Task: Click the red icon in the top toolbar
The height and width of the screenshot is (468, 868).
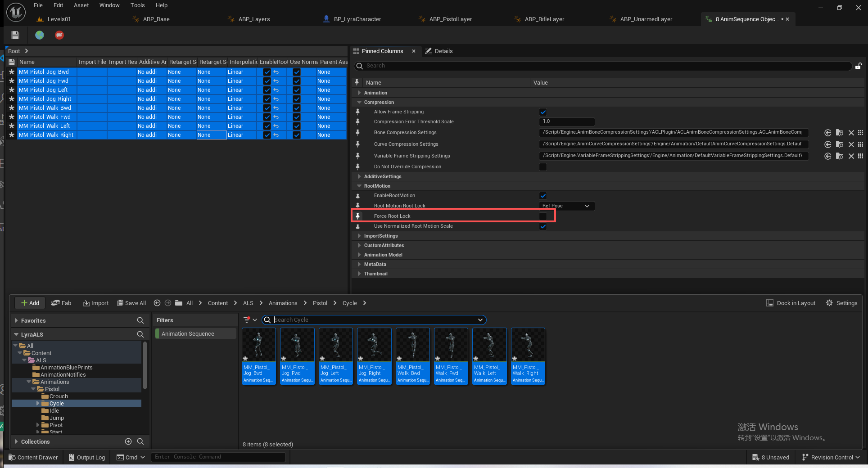Action: pos(59,35)
